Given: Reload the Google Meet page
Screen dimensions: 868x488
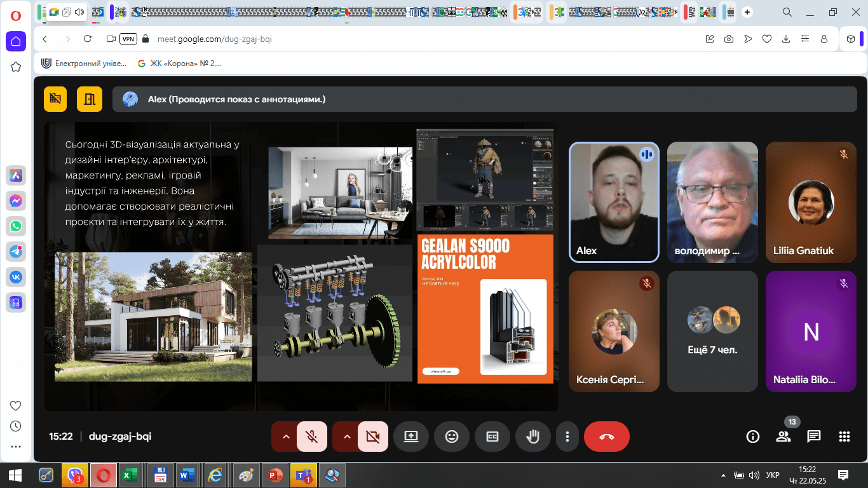Looking at the screenshot, I should [88, 39].
